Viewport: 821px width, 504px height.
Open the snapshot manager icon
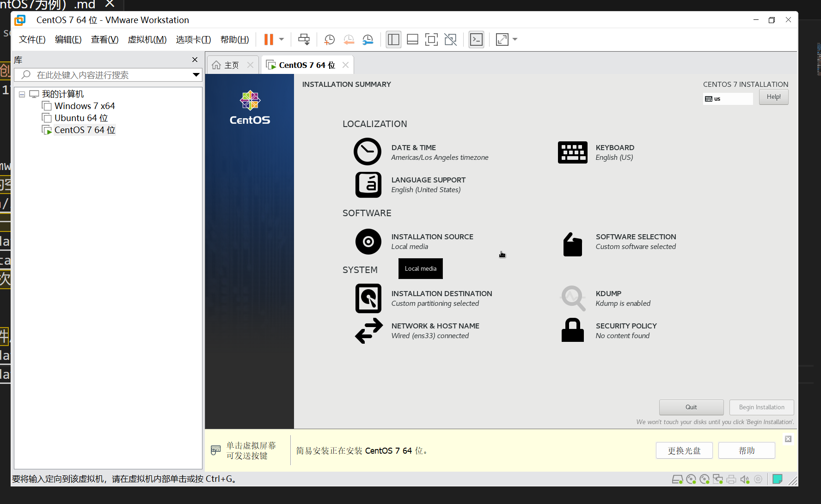[368, 40]
